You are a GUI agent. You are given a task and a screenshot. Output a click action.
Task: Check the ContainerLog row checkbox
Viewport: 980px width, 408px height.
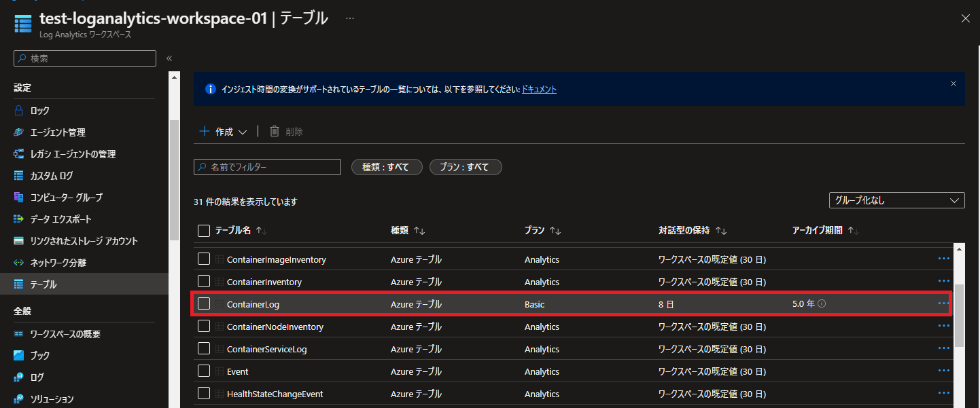[204, 304]
